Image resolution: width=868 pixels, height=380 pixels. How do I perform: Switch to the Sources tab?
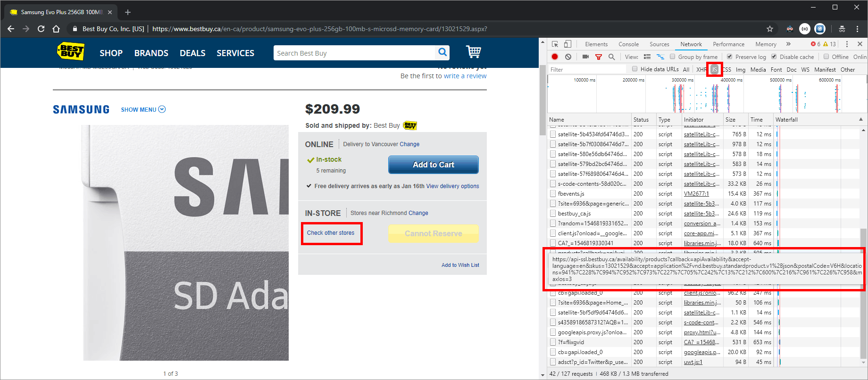click(659, 44)
